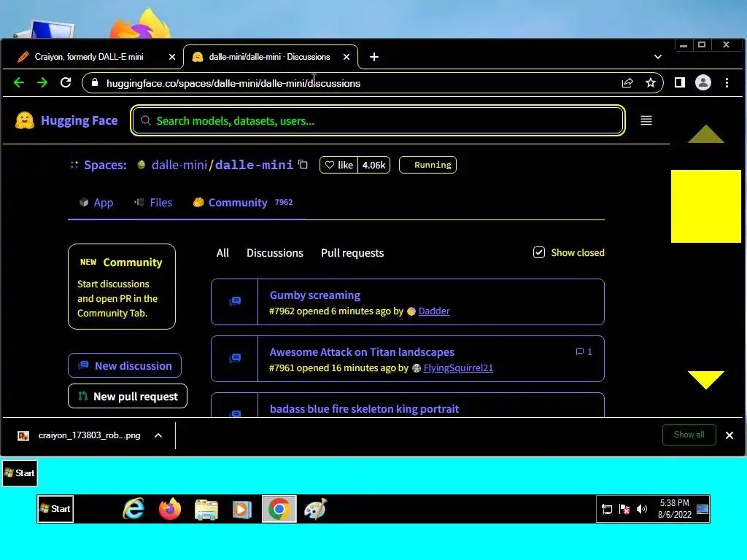
Task: Open the browser side panel icon
Action: pyautogui.click(x=680, y=83)
